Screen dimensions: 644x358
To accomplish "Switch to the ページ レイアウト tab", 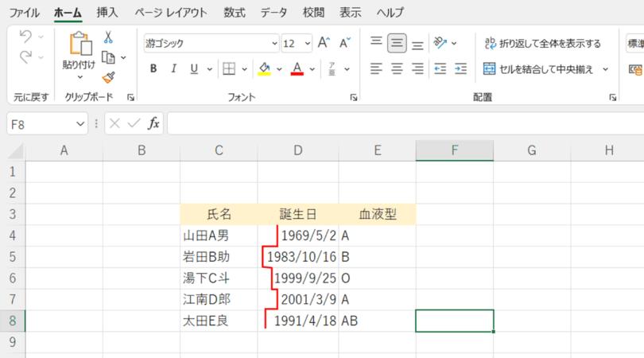I will [x=171, y=12].
